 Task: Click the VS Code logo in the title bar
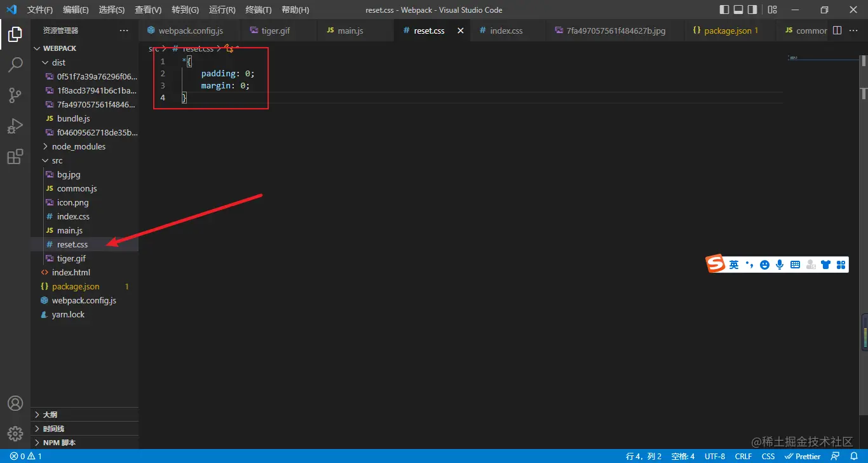(11, 10)
